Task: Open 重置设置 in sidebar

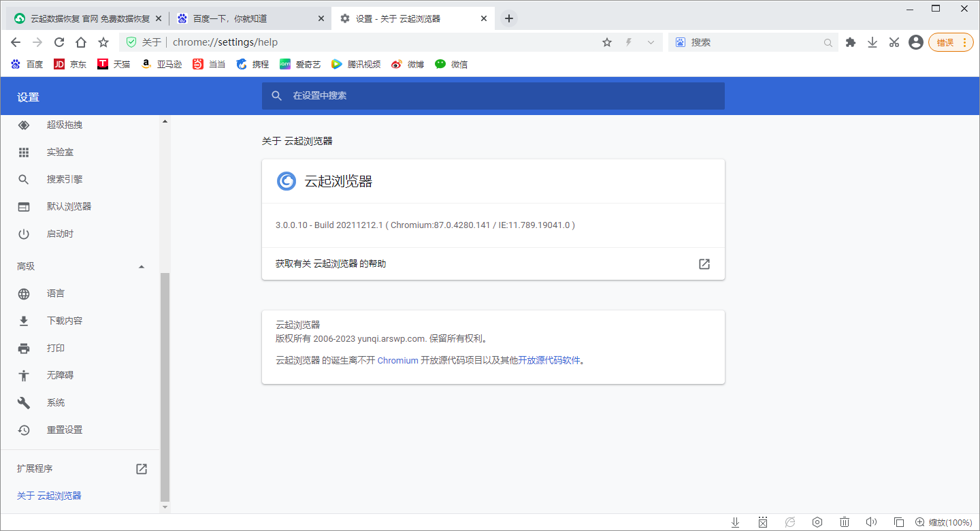Action: coord(80,430)
